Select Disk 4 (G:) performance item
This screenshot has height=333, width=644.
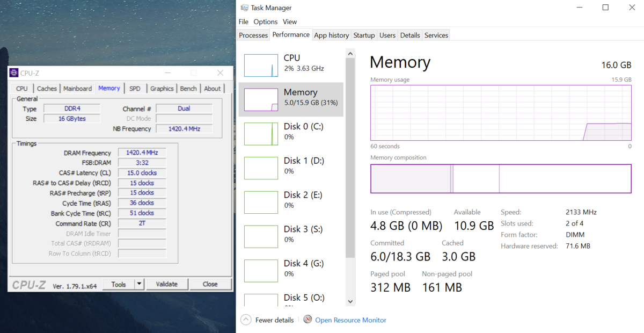point(291,271)
